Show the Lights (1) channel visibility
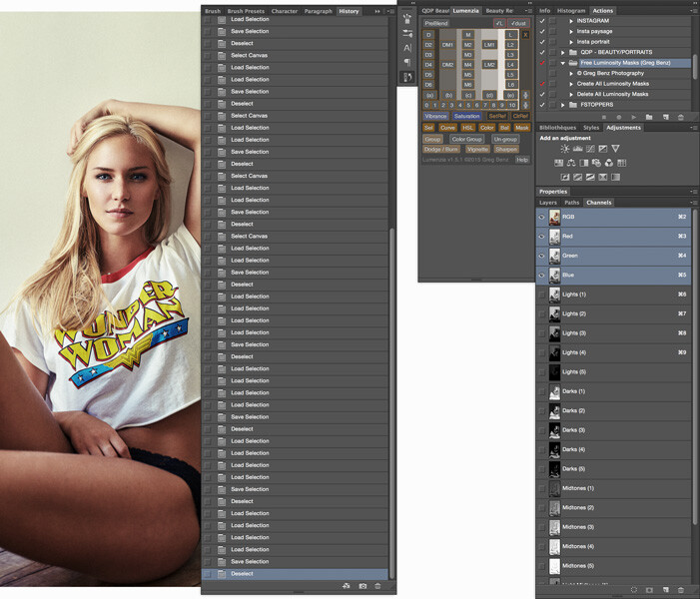 click(541, 295)
